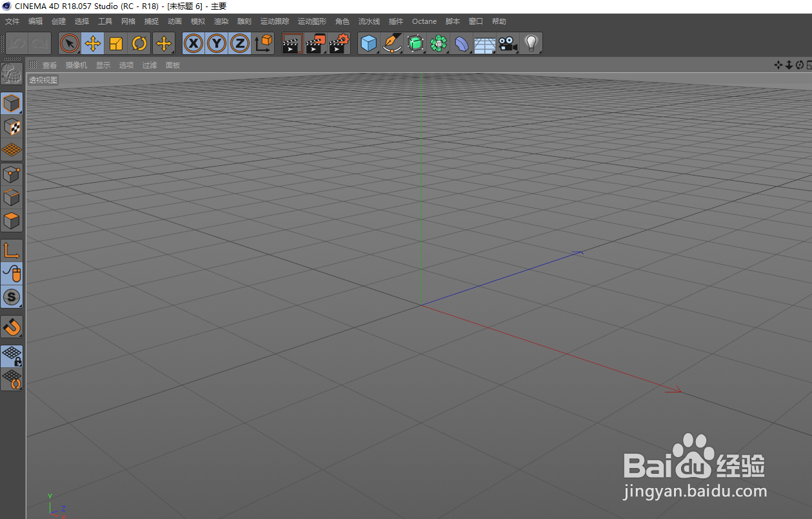This screenshot has width=812, height=519.
Task: Open the 选择 menu
Action: (82, 21)
